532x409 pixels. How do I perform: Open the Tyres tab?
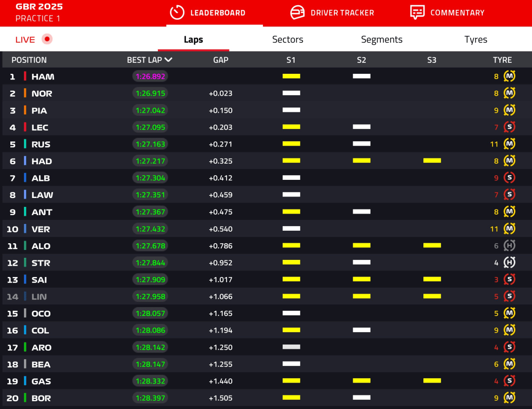click(475, 39)
